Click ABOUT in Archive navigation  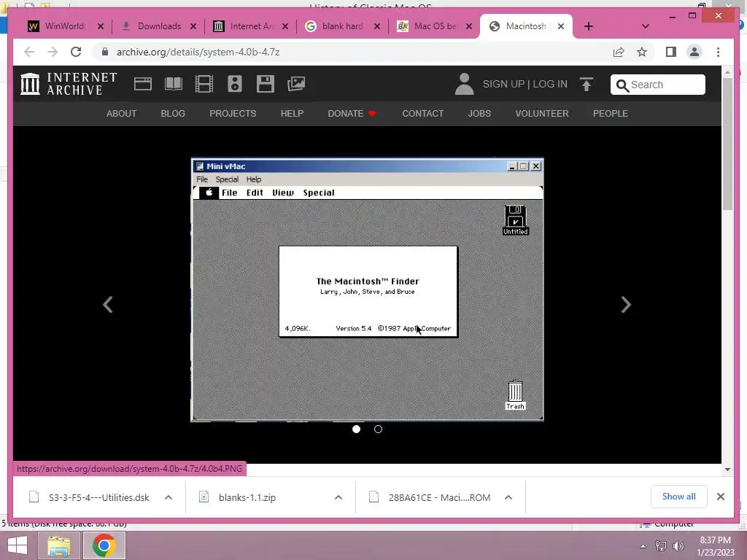click(x=122, y=113)
